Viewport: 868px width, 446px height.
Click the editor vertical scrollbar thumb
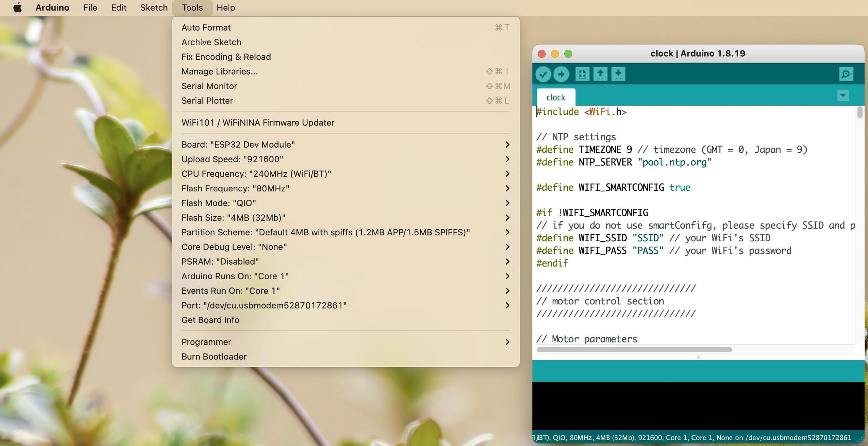click(860, 113)
